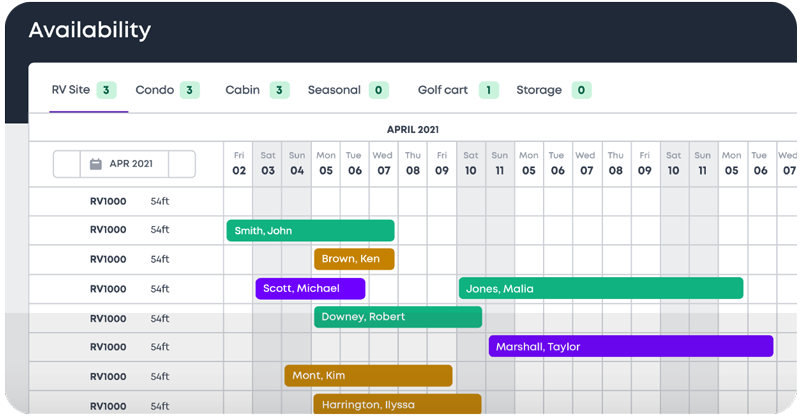Viewport: 800px width, 416px height.
Task: Click 54ft in the Scott, Michael row
Action: click(x=160, y=289)
